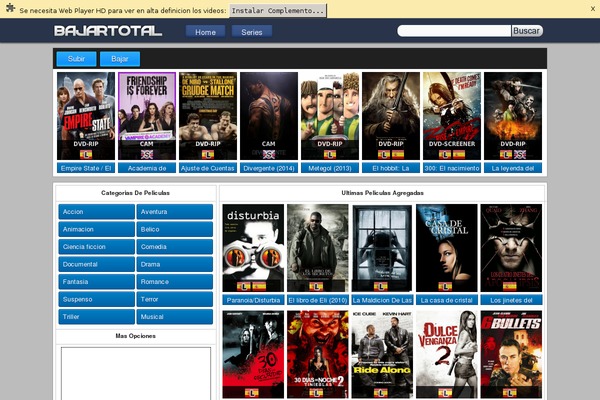Viewport: 600px width, 400px height.
Task: Select the Comedia category
Action: coord(174,247)
